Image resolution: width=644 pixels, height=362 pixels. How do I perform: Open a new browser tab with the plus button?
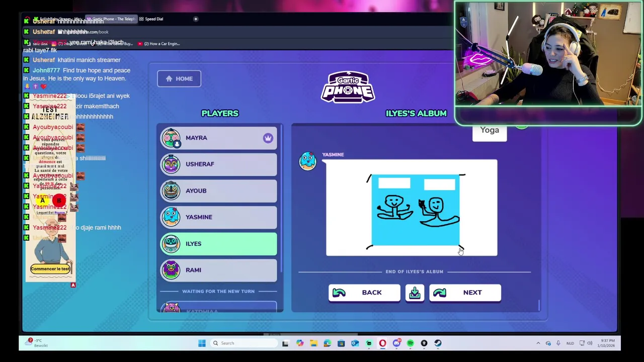(x=196, y=19)
